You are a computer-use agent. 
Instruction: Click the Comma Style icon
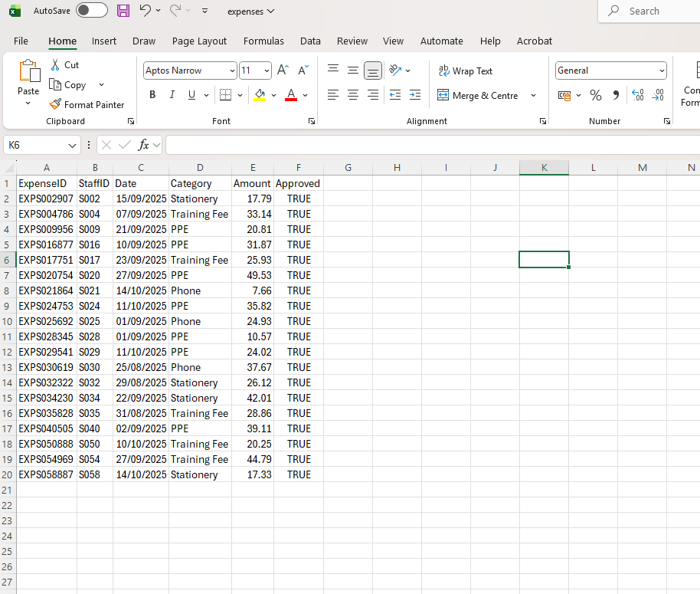[615, 95]
